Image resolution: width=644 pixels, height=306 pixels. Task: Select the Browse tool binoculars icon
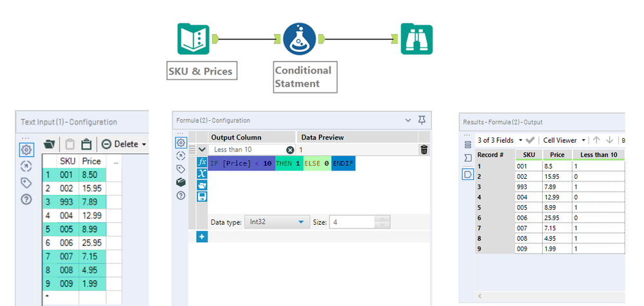[416, 39]
